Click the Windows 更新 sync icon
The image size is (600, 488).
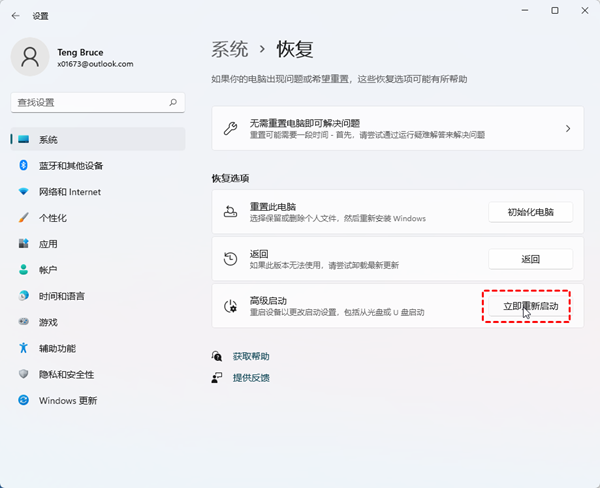coord(23,400)
